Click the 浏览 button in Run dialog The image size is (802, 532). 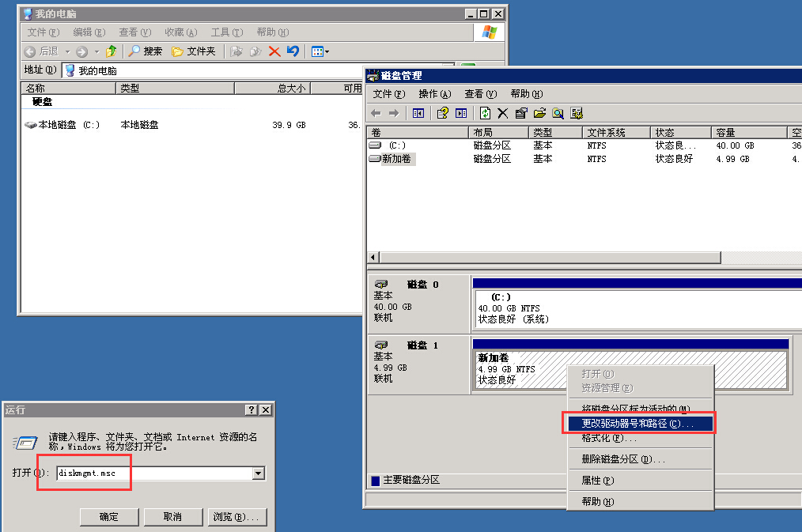[x=236, y=517]
